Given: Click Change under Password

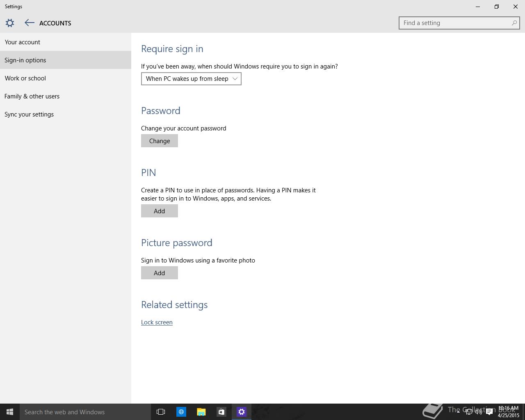Looking at the screenshot, I should (160, 141).
